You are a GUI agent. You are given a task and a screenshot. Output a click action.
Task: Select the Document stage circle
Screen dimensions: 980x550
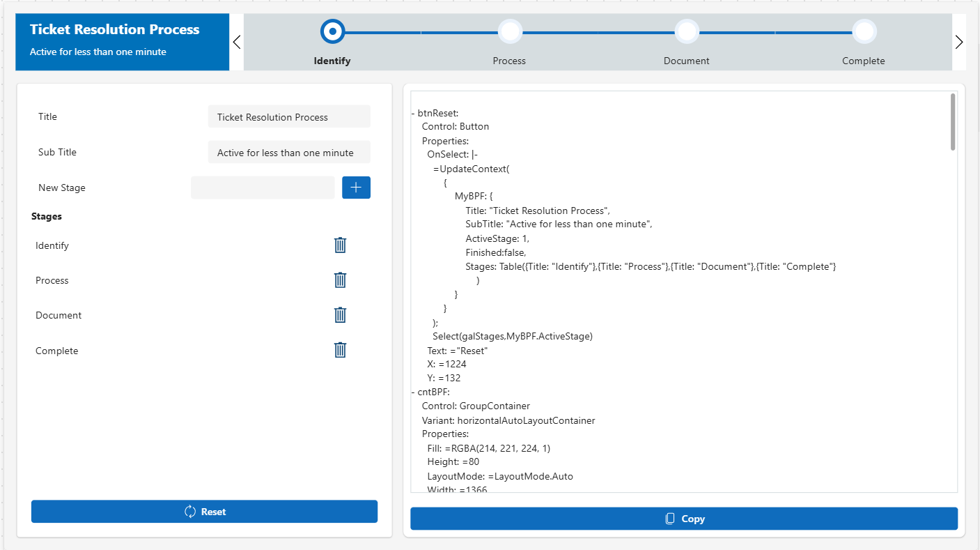pyautogui.click(x=687, y=31)
